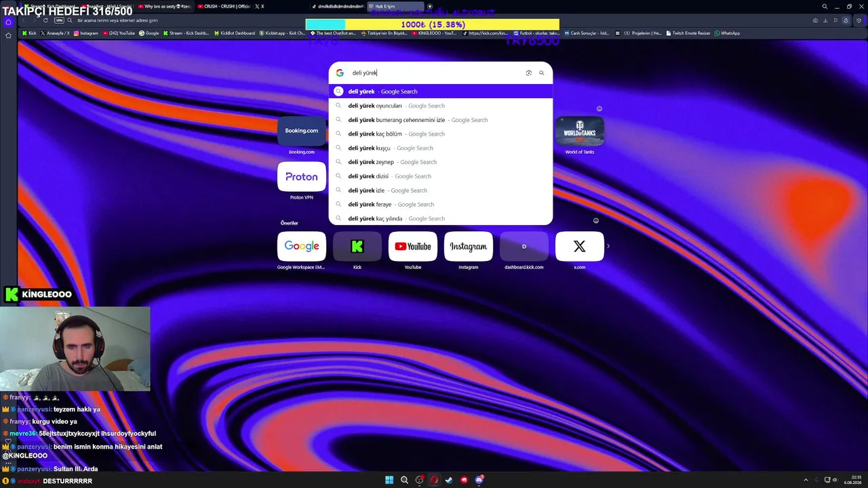Choose suggestion 'deli yürek izle'
This screenshot has width=868, height=488.
tap(441, 190)
